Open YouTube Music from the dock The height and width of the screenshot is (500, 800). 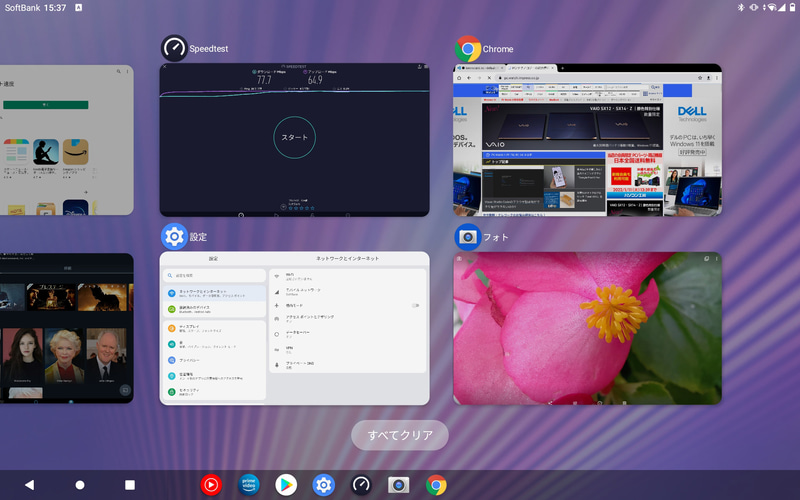click(x=211, y=485)
